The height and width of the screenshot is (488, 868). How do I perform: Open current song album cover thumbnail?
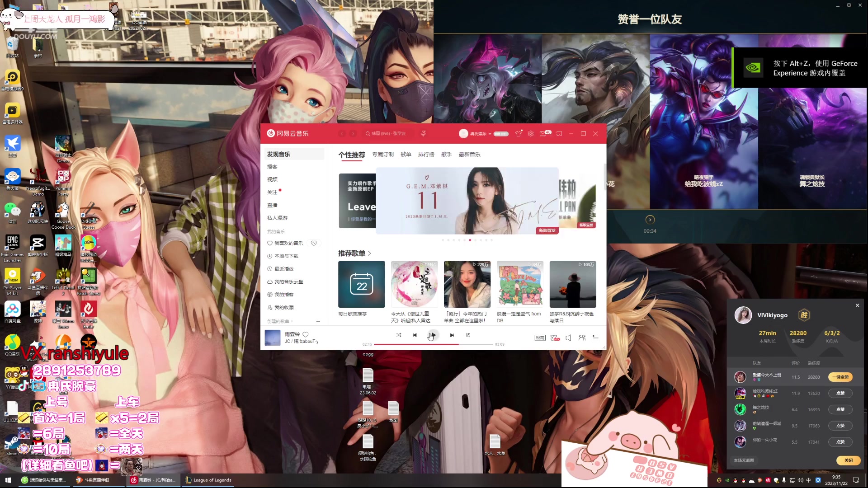[x=273, y=338]
